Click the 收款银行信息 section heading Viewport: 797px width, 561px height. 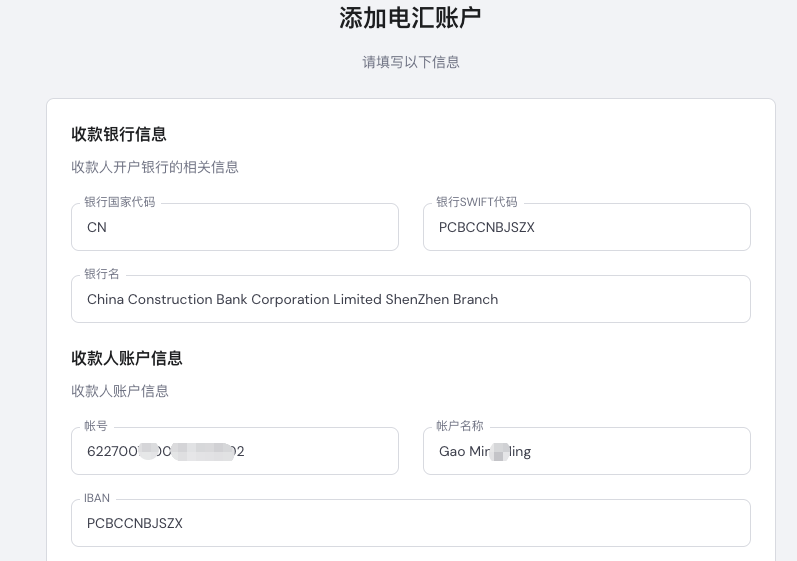coord(118,134)
